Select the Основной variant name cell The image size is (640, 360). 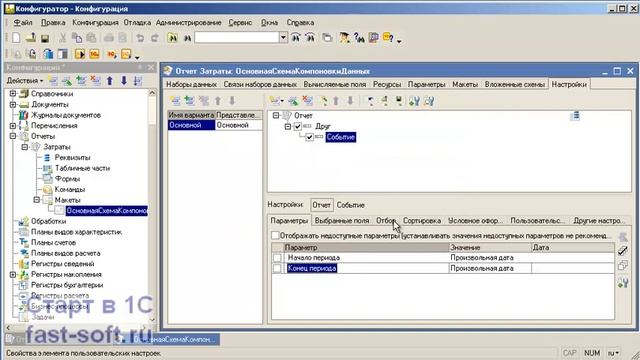pos(191,125)
